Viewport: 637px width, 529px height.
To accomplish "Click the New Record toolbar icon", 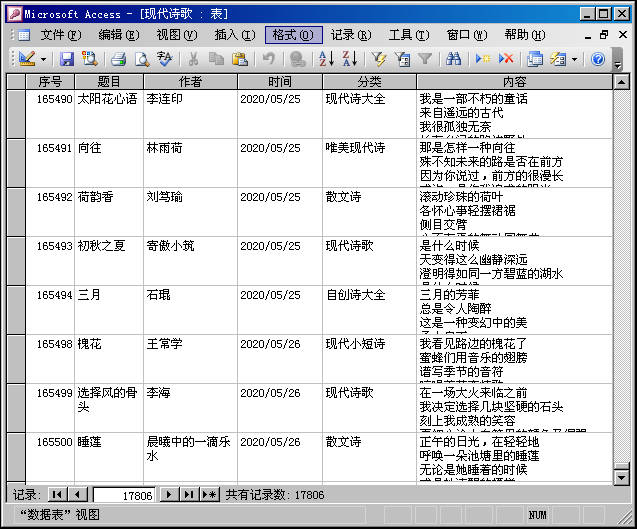I will (483, 59).
